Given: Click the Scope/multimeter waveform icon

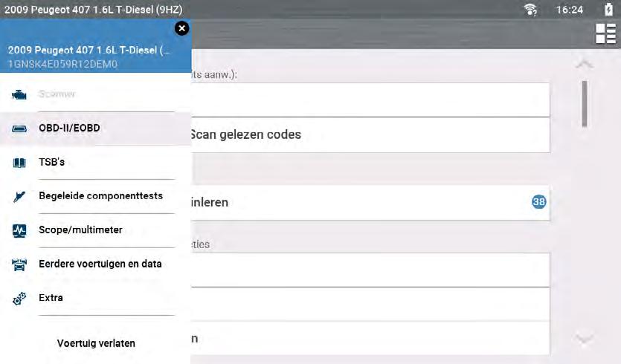Looking at the screenshot, I should (x=19, y=230).
